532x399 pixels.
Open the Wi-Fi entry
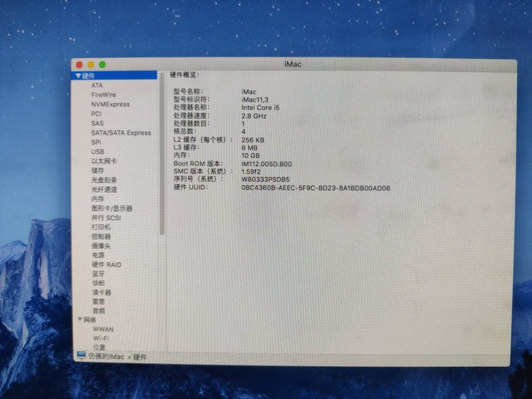(101, 338)
